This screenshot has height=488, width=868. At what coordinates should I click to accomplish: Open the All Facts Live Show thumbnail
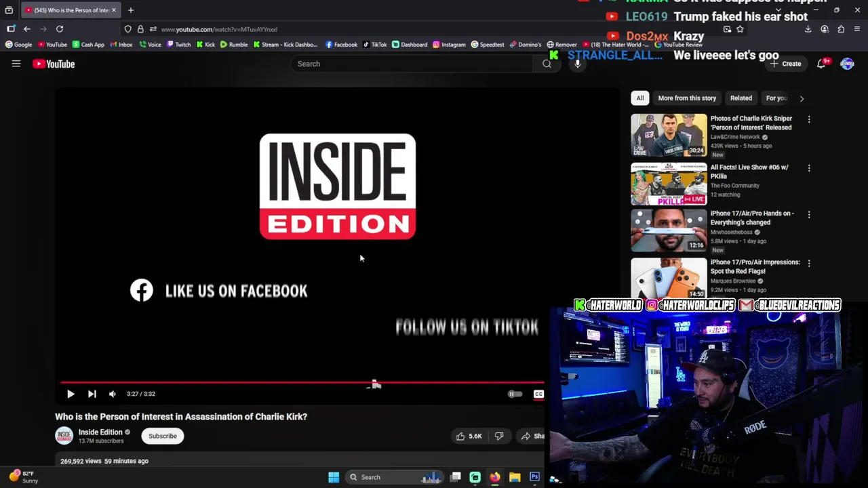coord(669,184)
